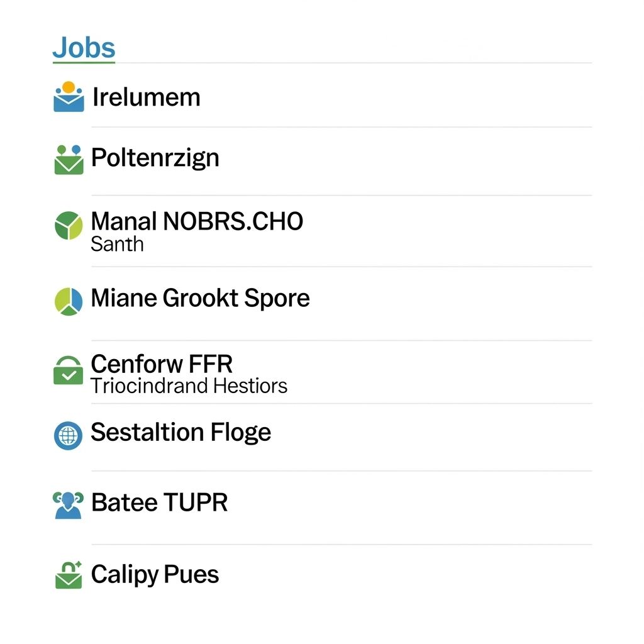
Task: Click the blue envelope icon beside Irelumem
Action: pos(69,98)
